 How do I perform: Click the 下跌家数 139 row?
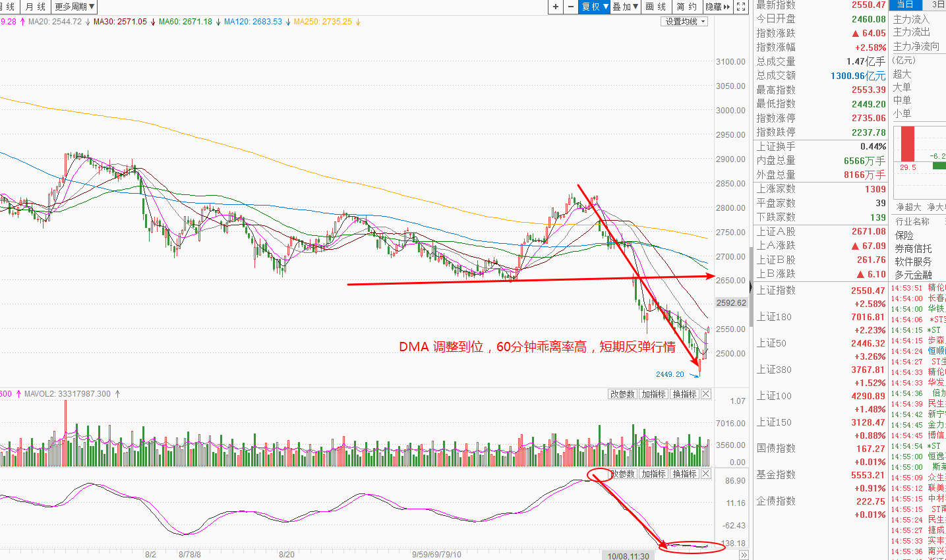[821, 217]
